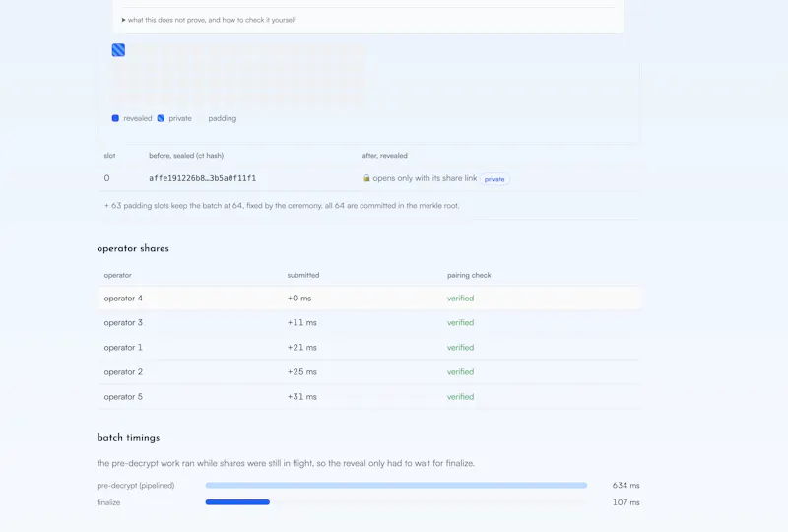Click the revealed legend swatch
This screenshot has width=788, height=532.
pyautogui.click(x=115, y=118)
